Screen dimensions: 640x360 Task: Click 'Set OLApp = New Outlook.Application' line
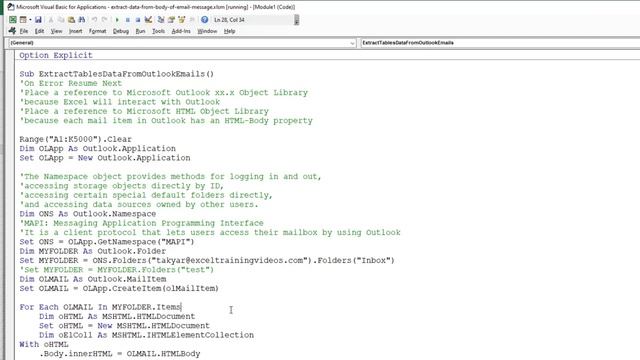tap(105, 158)
